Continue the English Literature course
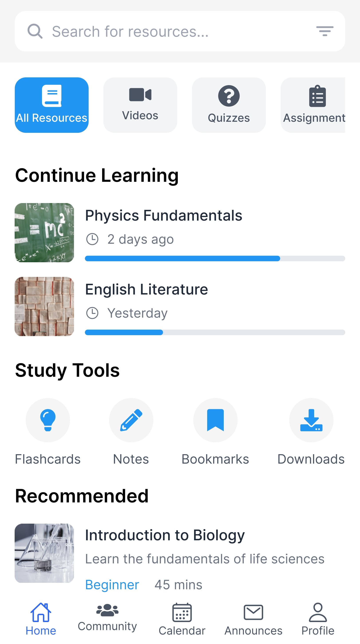This screenshot has height=644, width=360. pos(146,289)
